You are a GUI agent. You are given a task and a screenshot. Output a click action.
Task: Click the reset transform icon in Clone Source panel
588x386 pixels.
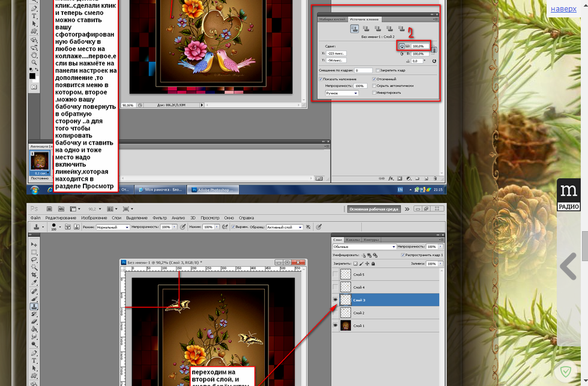tap(434, 61)
